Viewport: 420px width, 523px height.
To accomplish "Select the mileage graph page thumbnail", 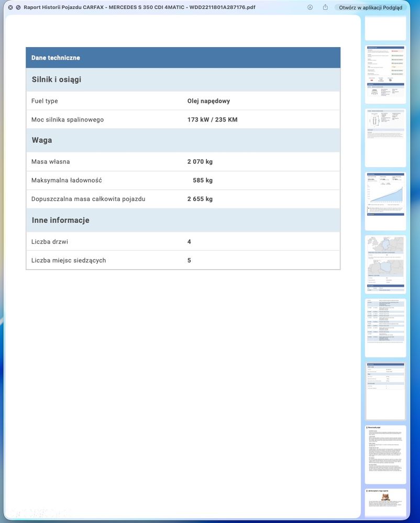I will (x=385, y=201).
